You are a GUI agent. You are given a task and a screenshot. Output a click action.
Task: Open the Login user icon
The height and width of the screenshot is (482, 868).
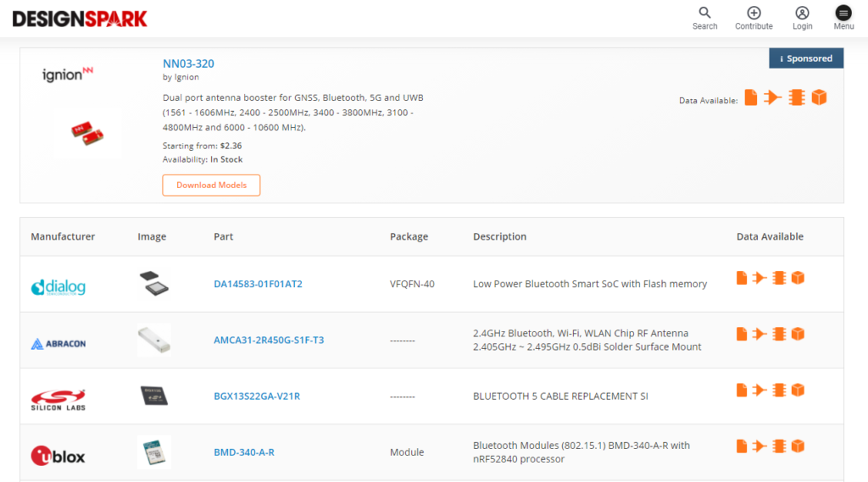[x=802, y=13]
